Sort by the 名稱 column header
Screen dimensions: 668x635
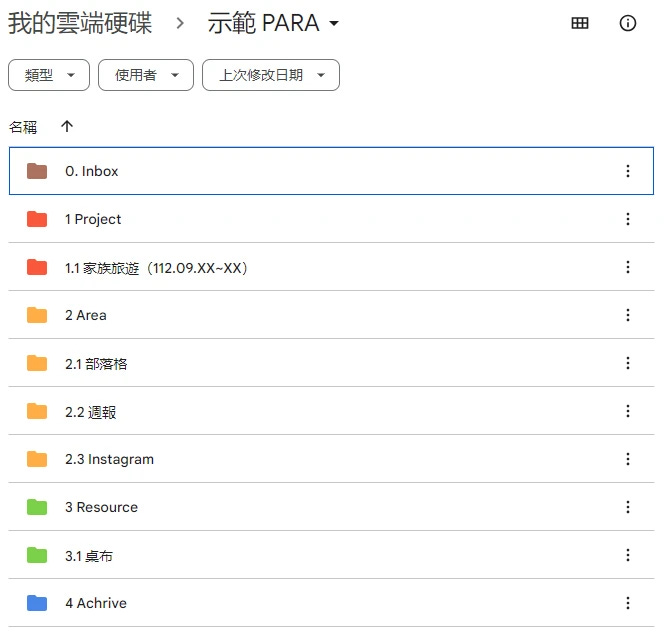(23, 127)
